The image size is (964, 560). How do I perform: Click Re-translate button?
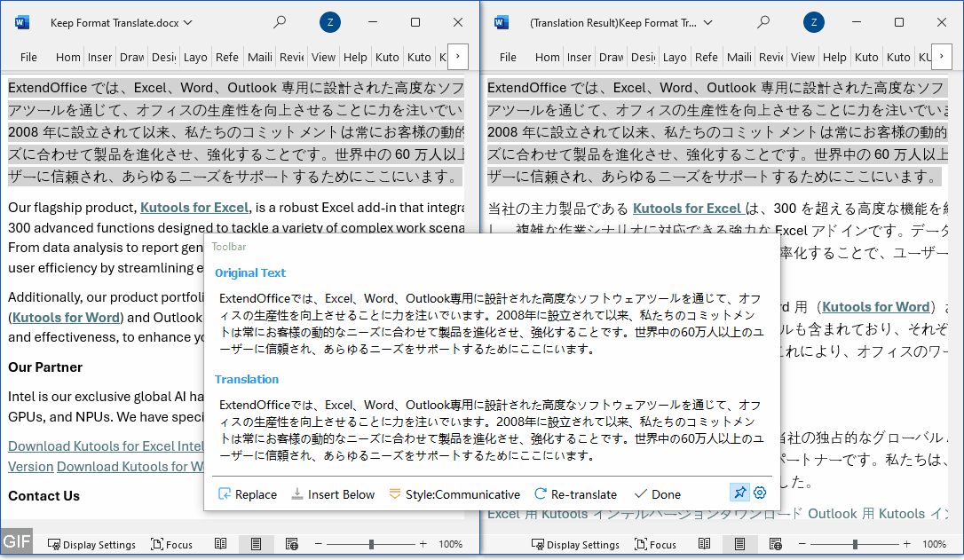[575, 494]
